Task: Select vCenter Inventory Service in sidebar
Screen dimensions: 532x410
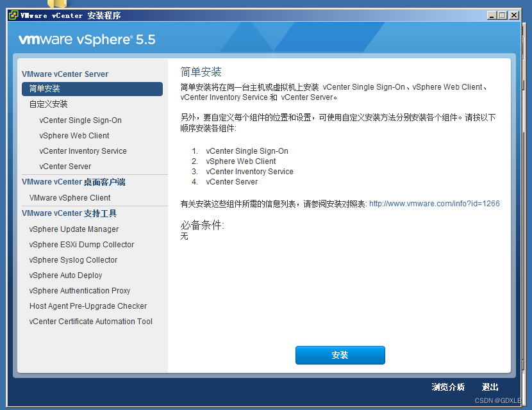Action: point(83,151)
